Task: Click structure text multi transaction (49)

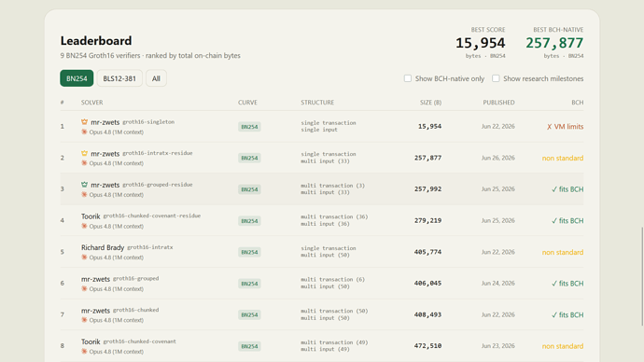Action: tap(334, 342)
